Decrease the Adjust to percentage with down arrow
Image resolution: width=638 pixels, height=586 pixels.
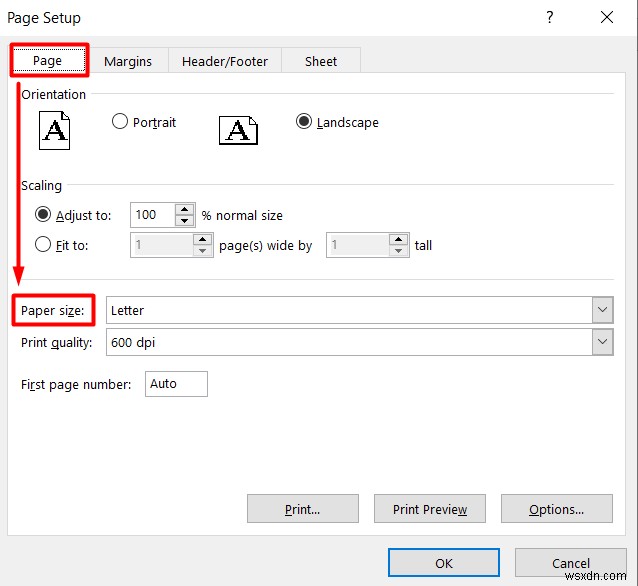coord(184,220)
